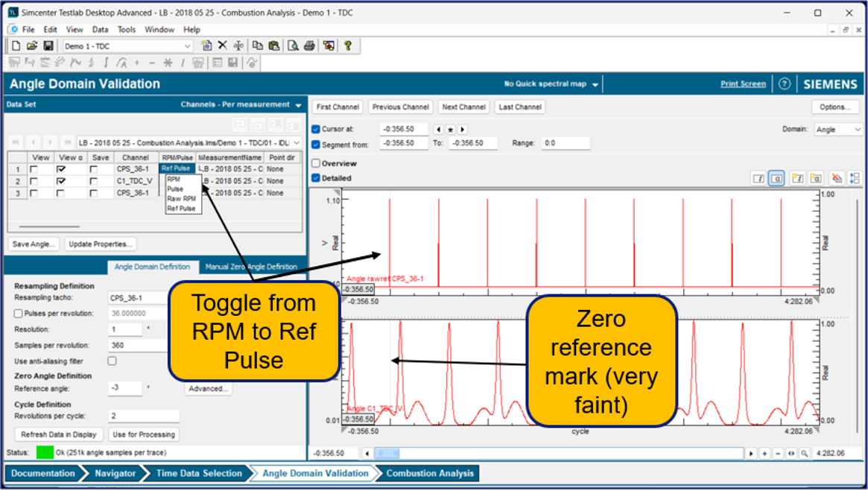Open the Tools menu

(126, 29)
